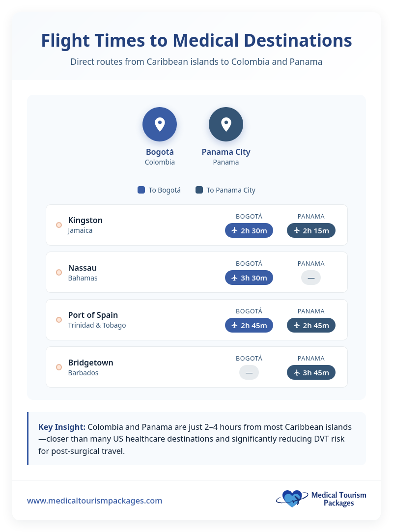Click airplane icon in Port of Spain Panama pill

pos(297,325)
